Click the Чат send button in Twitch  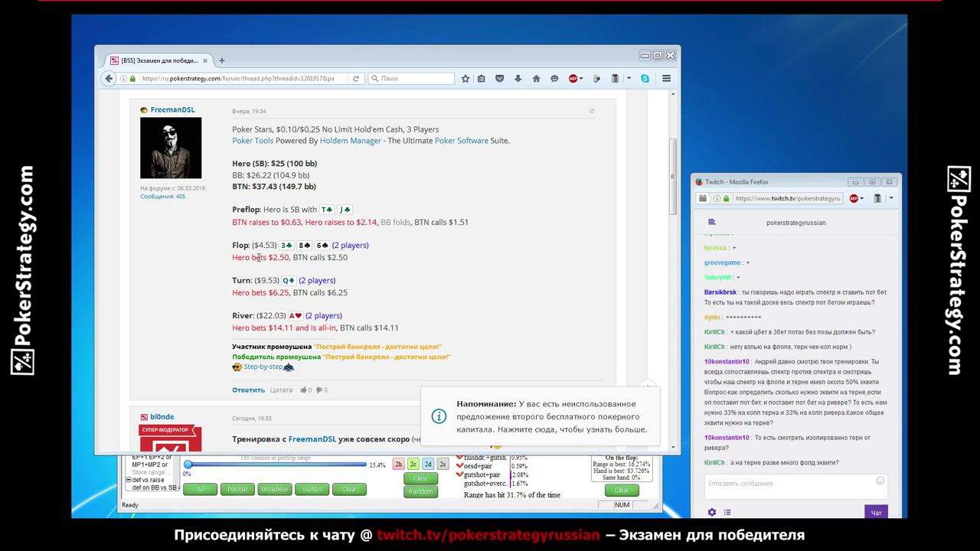(876, 512)
